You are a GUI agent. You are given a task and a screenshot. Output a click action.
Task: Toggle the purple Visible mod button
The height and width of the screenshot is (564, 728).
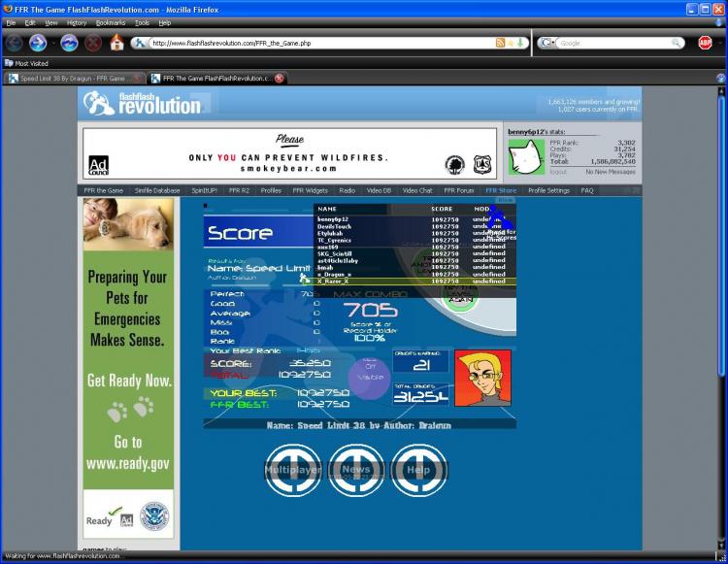click(x=370, y=377)
